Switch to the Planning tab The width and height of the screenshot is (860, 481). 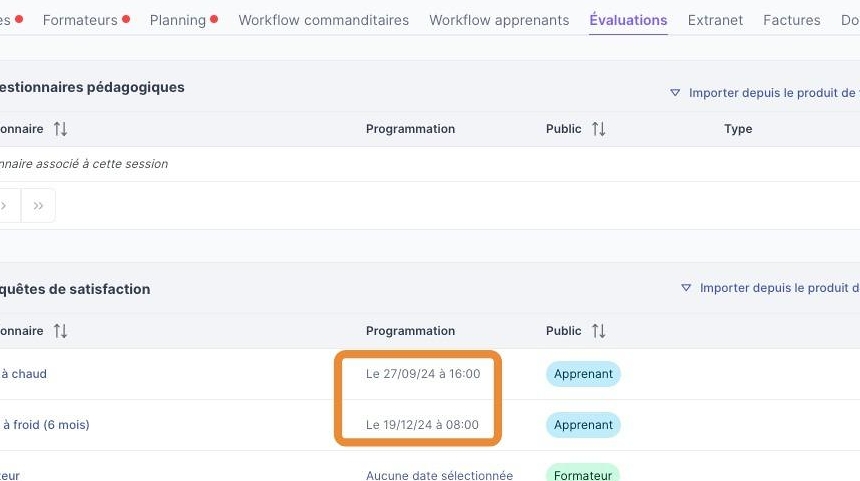point(178,20)
